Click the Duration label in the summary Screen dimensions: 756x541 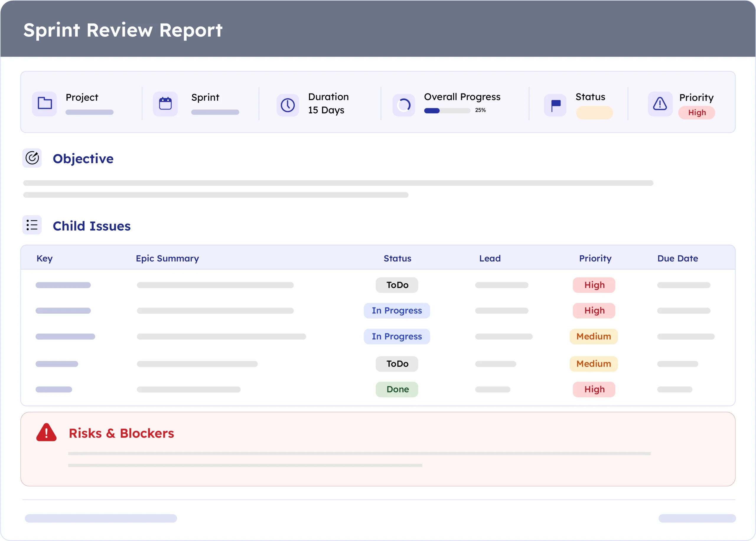pos(328,97)
